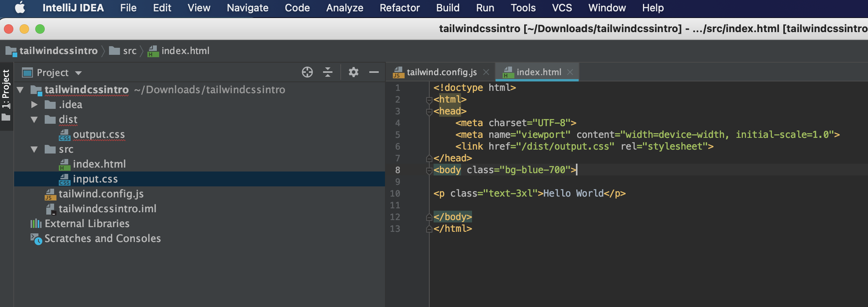This screenshot has height=307, width=868.
Task: Open the Navigate menu
Action: (x=247, y=8)
